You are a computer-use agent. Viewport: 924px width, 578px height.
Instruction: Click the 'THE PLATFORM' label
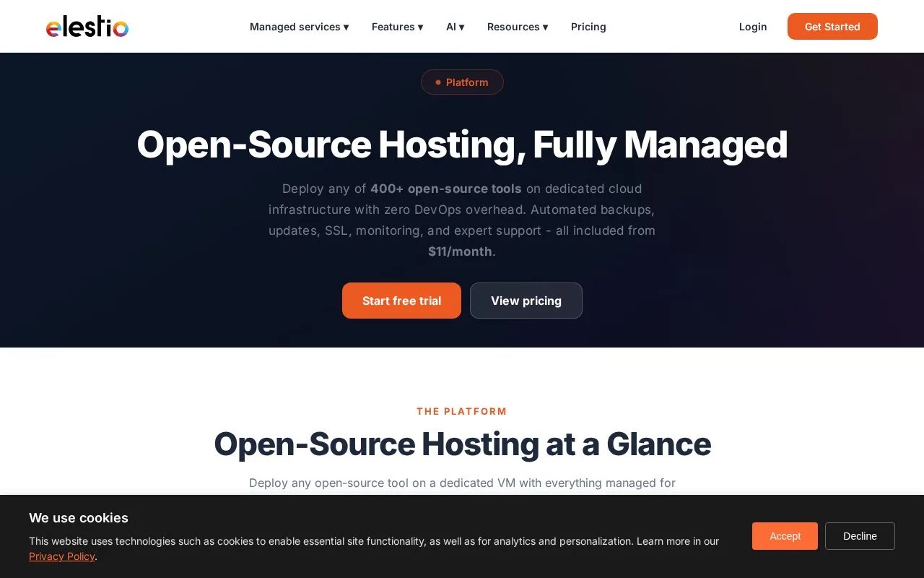click(x=462, y=411)
